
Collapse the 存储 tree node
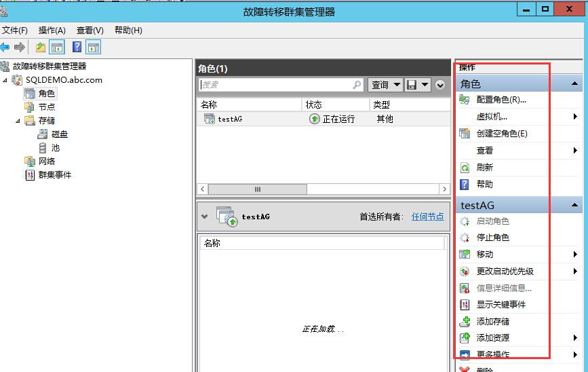[18, 121]
